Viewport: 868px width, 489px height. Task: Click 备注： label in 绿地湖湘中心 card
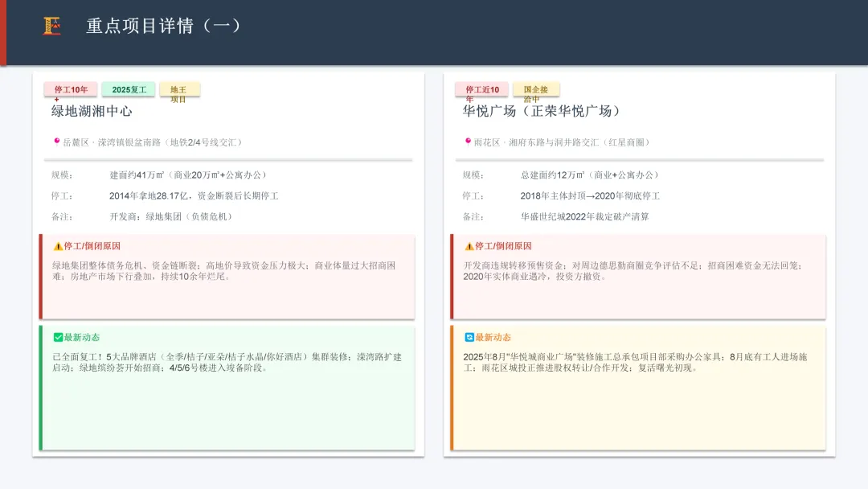point(62,216)
